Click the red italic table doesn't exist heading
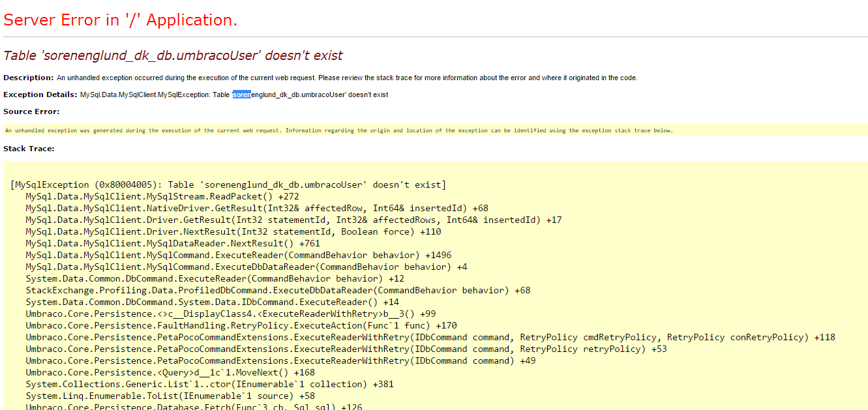The width and height of the screenshot is (868, 410). (x=173, y=55)
